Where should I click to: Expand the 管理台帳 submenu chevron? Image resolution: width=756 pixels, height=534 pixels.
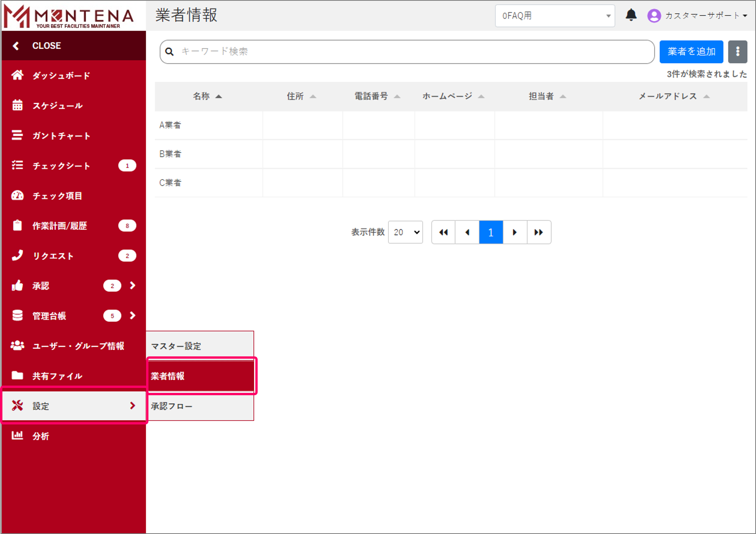[x=133, y=316]
